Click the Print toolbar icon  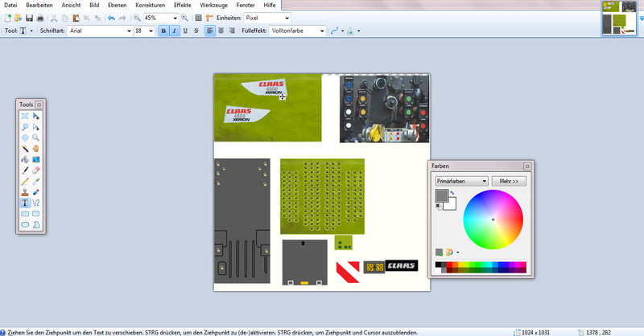40,18
